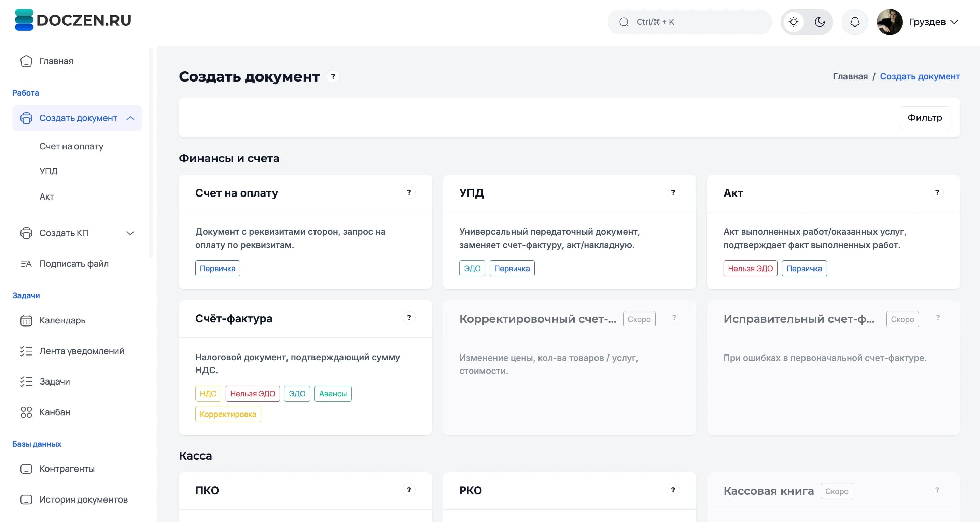This screenshot has width=980, height=522.
Task: Click the printer icon next to Создать документ
Action: point(26,118)
